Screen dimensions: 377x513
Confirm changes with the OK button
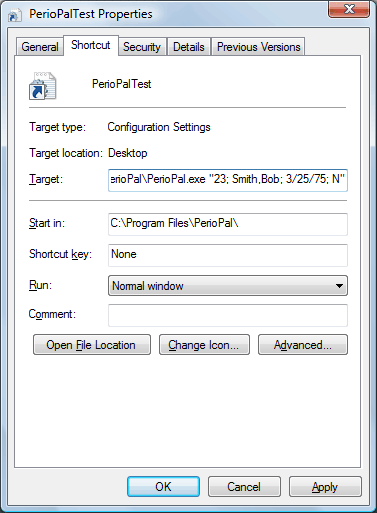pos(163,487)
